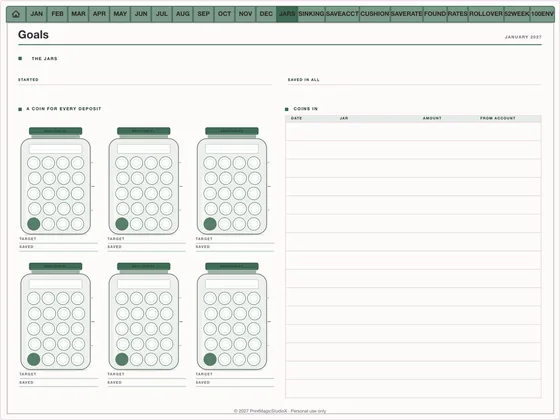This screenshot has height=420, width=560.
Task: Go to the Home index page icon
Action: 16,14
